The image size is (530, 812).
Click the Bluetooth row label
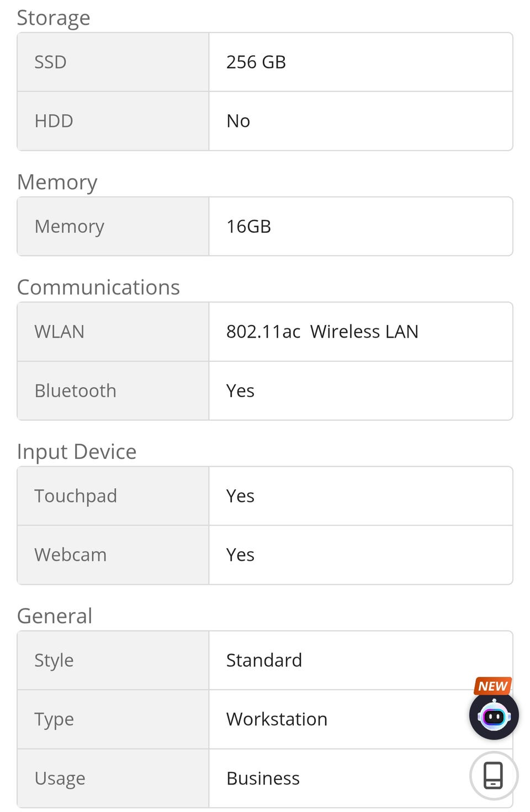[x=75, y=391]
